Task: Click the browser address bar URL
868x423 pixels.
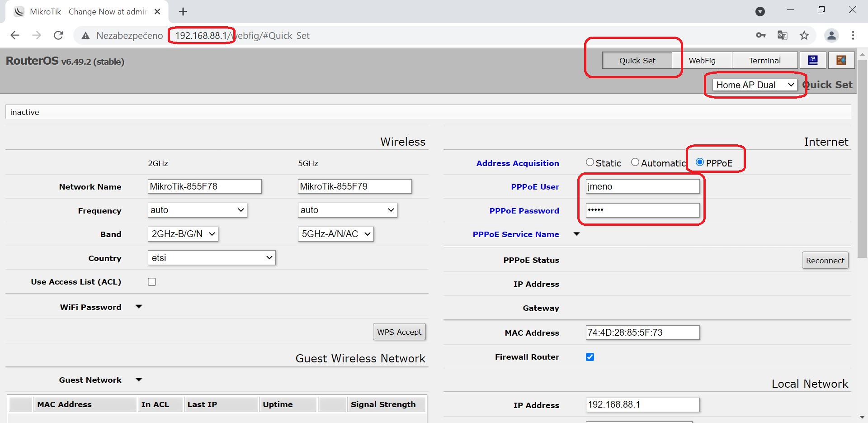Action: point(242,36)
